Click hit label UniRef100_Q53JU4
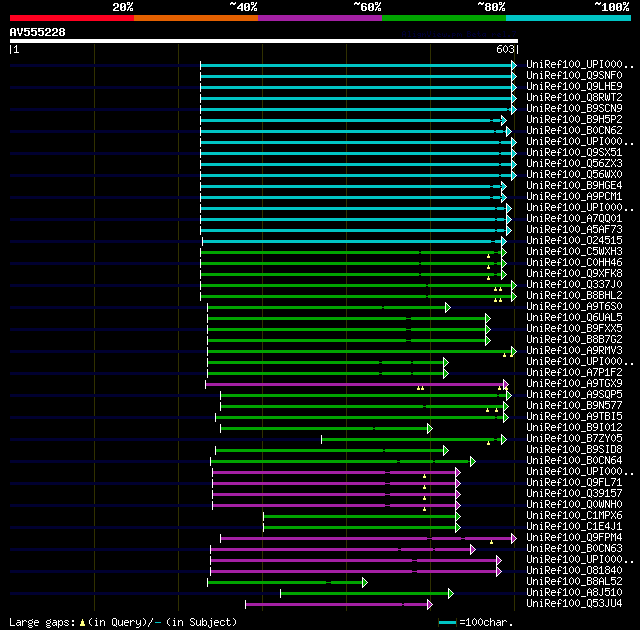 (574, 604)
